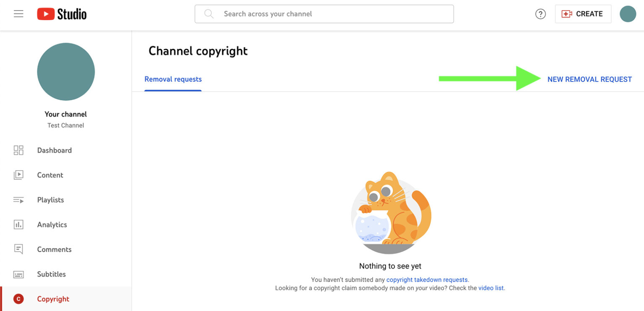Click the YouTube Studio logo
This screenshot has height=311, width=644.
(62, 14)
